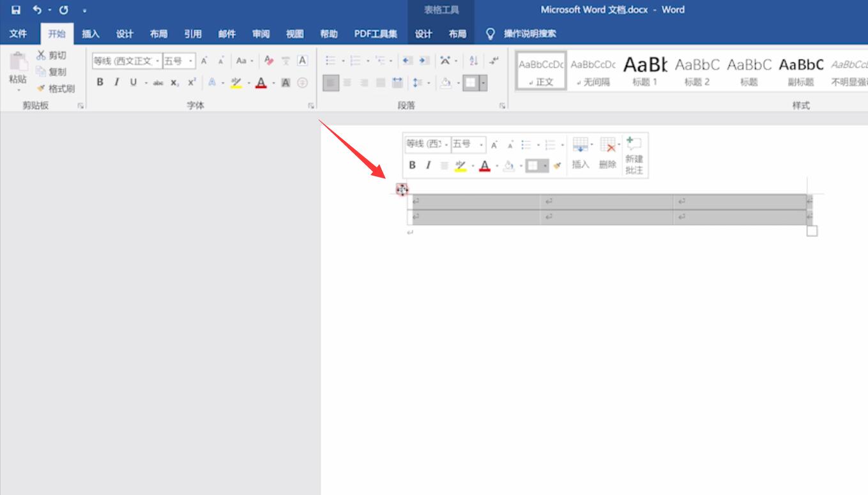868x495 pixels.
Task: Click the Decrease Indent icon
Action: (407, 61)
